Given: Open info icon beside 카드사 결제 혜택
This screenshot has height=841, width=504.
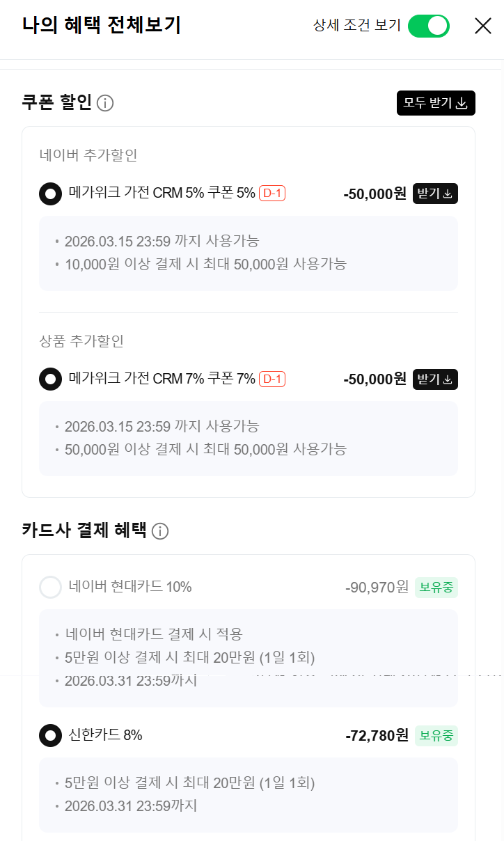Looking at the screenshot, I should point(160,532).
